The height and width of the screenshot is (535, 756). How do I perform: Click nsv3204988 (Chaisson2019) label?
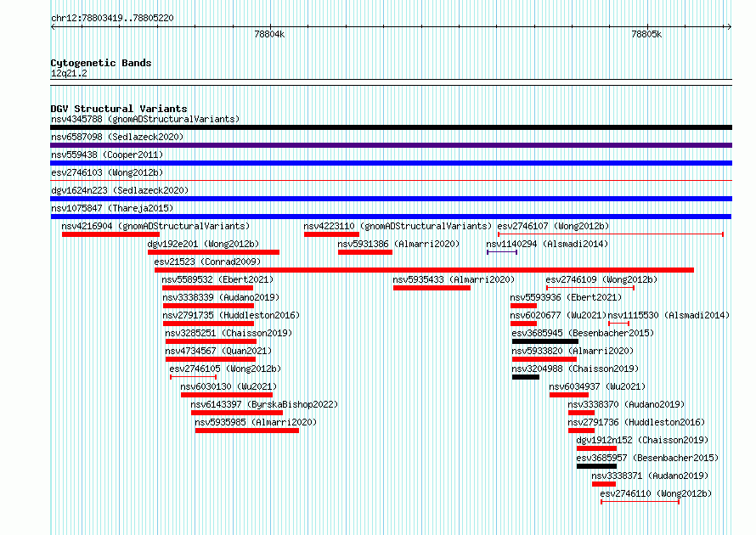pos(575,369)
